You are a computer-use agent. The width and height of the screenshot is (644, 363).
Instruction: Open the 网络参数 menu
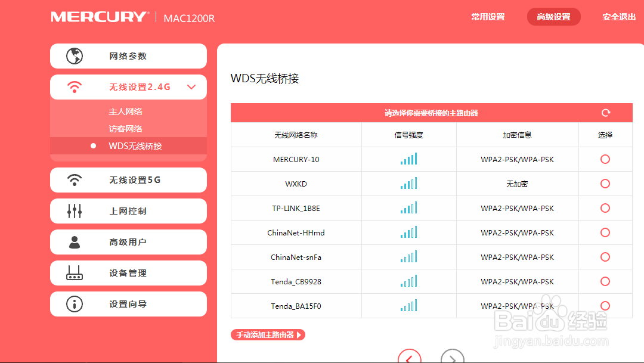[x=128, y=56]
